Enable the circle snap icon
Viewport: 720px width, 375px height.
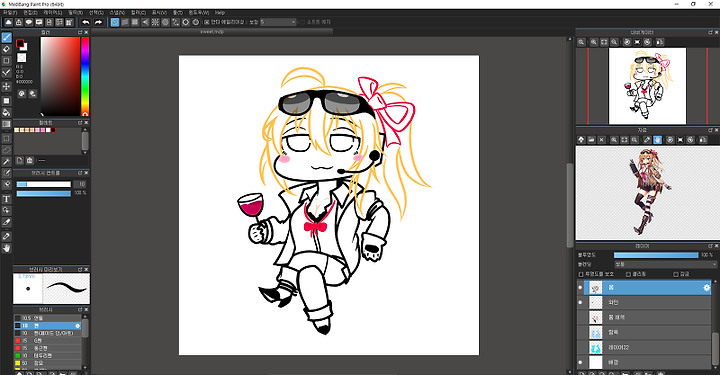pyautogui.click(x=165, y=22)
